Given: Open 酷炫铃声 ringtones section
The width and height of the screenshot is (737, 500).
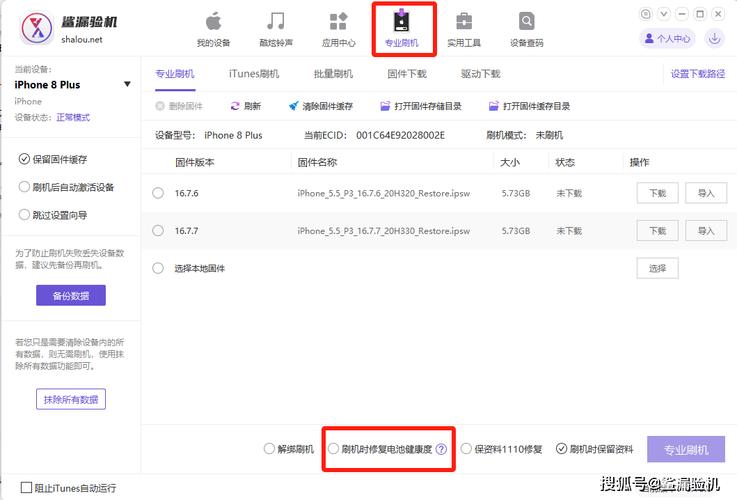Looking at the screenshot, I should coord(276,29).
